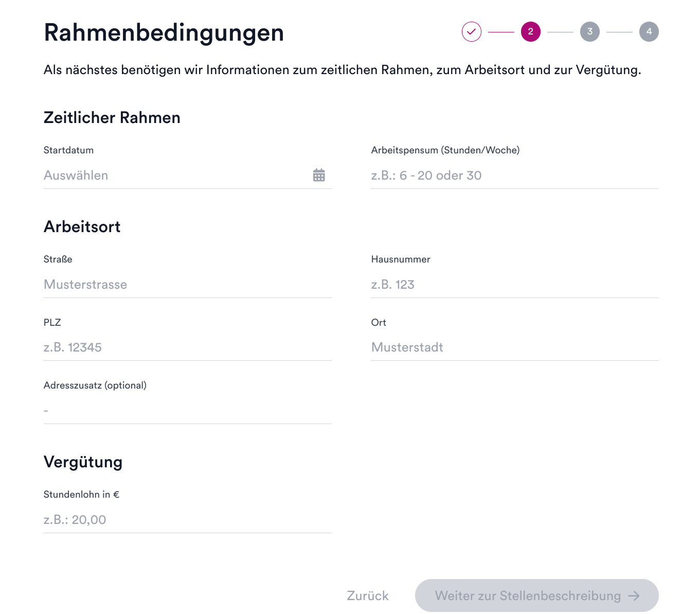Screen dimensions: 700x614
Task: Open the Startdatum date picker field
Action: coord(175,176)
